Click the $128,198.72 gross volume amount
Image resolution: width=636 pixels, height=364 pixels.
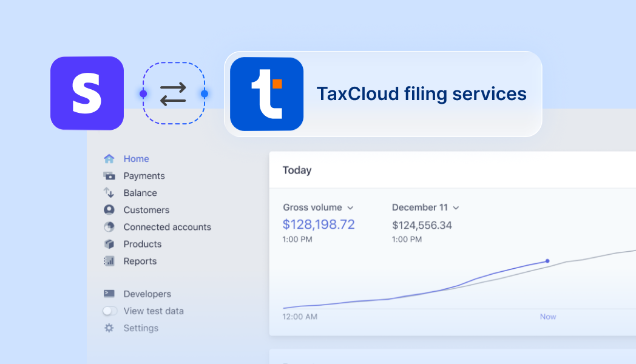click(319, 224)
